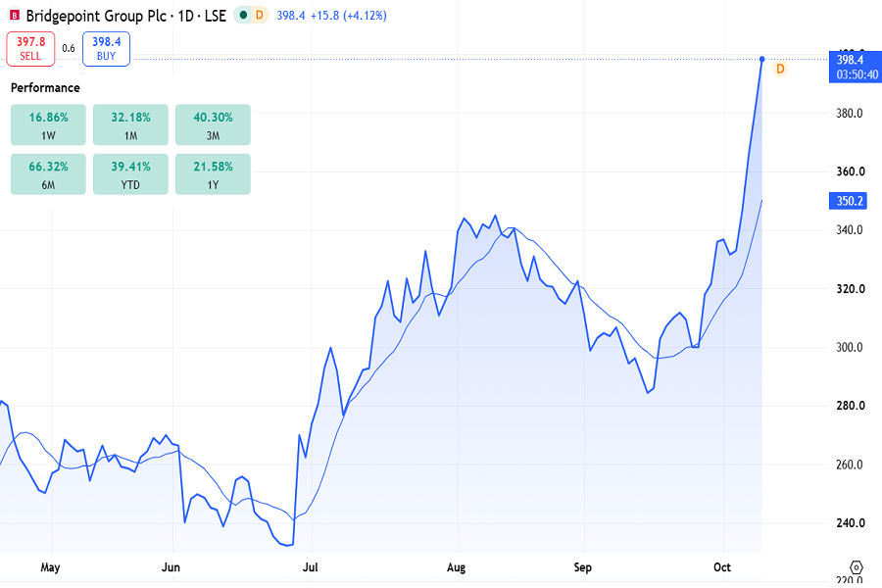This screenshot has height=588, width=882.
Task: Select the 1M performance tile 32.18%
Action: pyautogui.click(x=130, y=124)
